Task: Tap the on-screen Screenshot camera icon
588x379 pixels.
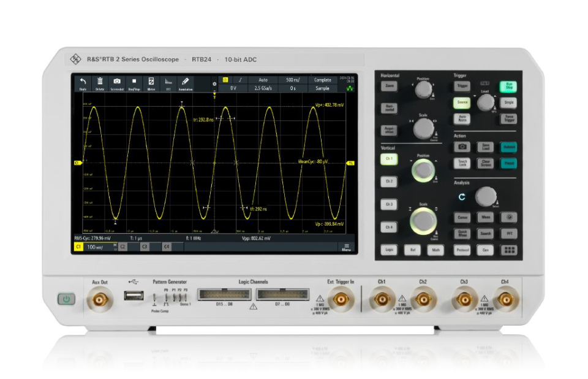Action: [117, 83]
